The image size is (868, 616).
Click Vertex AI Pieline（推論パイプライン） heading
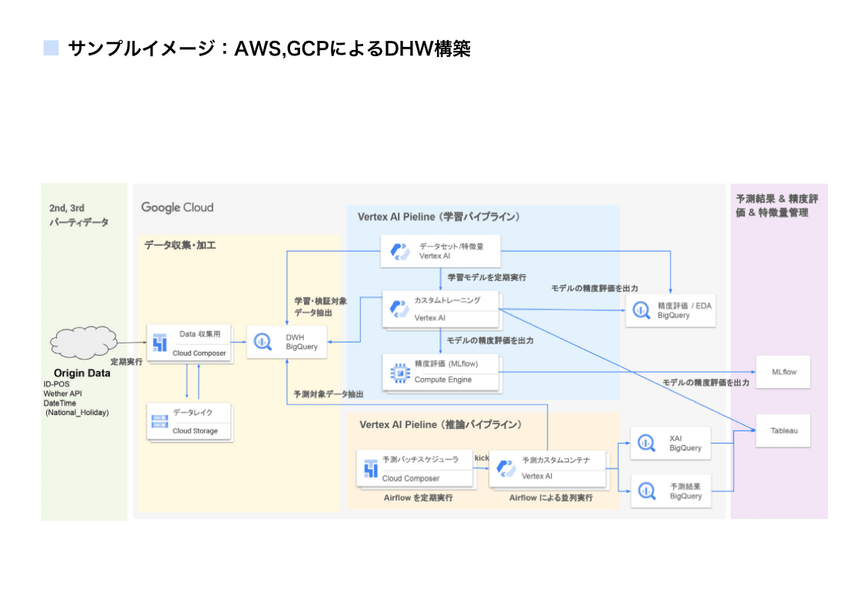pos(441,424)
